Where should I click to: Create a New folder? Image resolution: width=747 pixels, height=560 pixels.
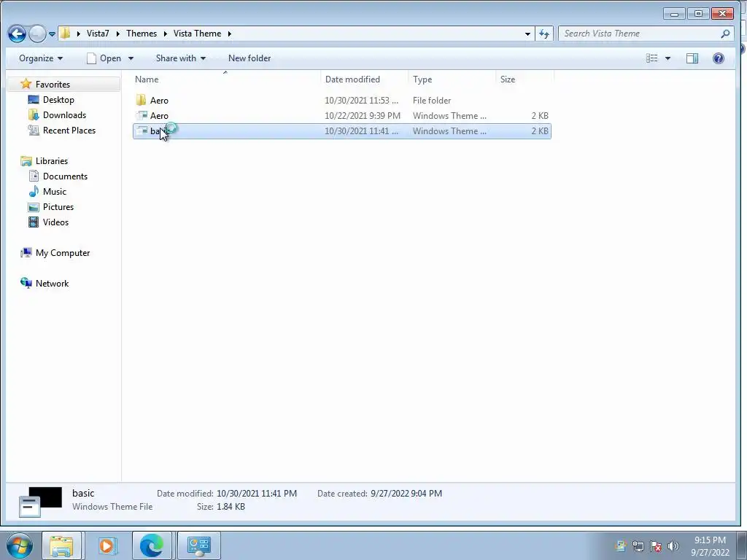click(249, 58)
